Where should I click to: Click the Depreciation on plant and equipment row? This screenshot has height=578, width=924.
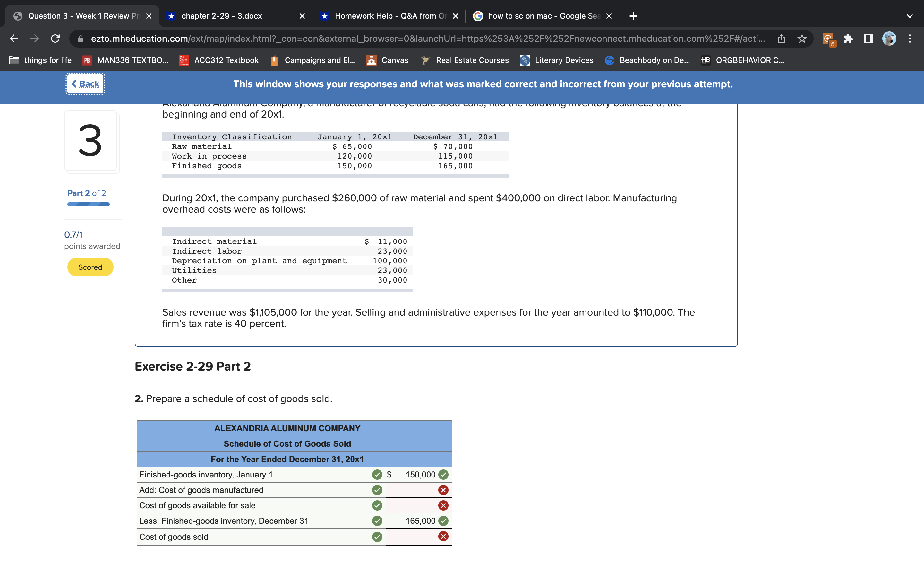[287, 261]
